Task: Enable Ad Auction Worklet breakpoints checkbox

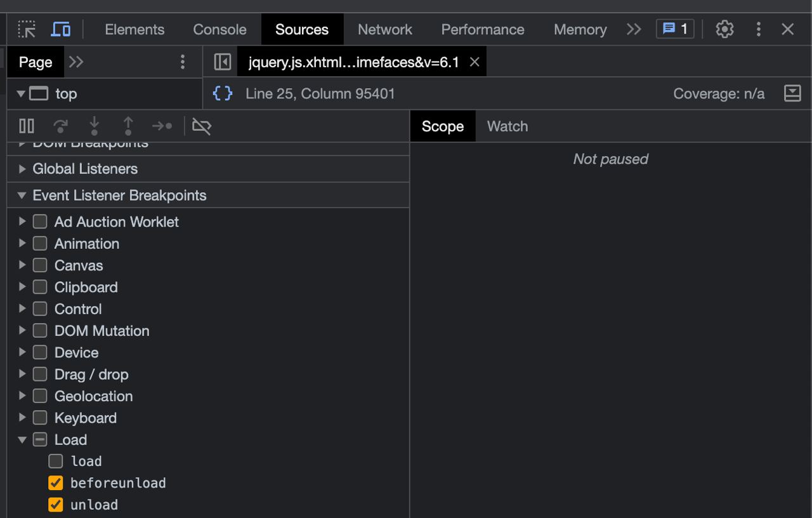Action: [40, 222]
